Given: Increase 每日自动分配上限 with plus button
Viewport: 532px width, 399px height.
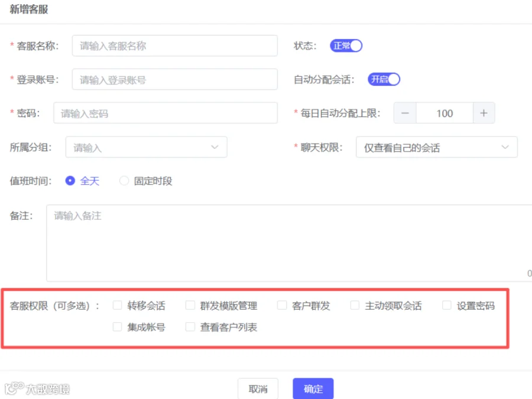Looking at the screenshot, I should [484, 113].
